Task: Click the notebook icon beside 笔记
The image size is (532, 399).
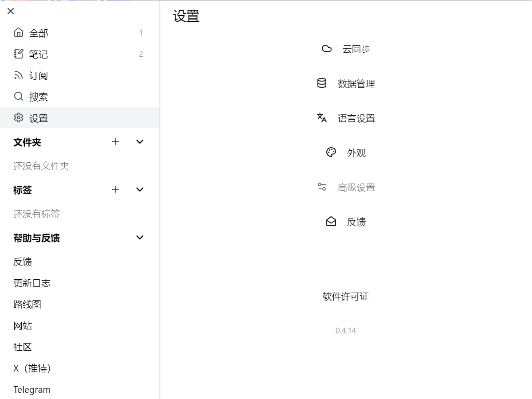Action: [x=19, y=54]
